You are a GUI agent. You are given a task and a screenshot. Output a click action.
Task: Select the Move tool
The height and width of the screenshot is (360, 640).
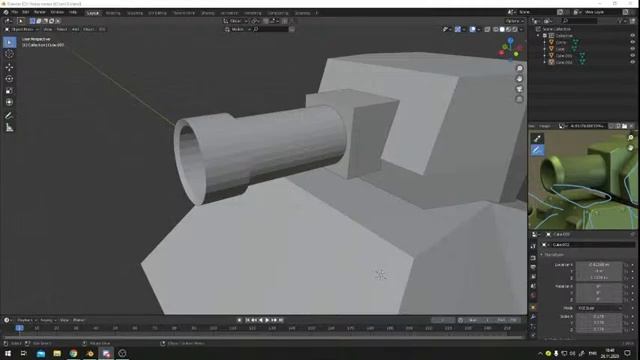pyautogui.click(x=9, y=67)
